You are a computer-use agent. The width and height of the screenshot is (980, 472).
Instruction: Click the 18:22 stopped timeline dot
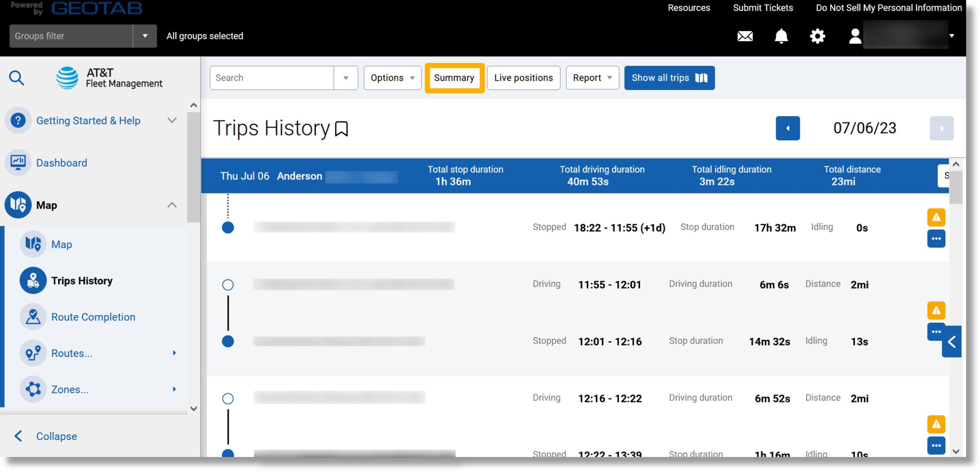pos(228,227)
